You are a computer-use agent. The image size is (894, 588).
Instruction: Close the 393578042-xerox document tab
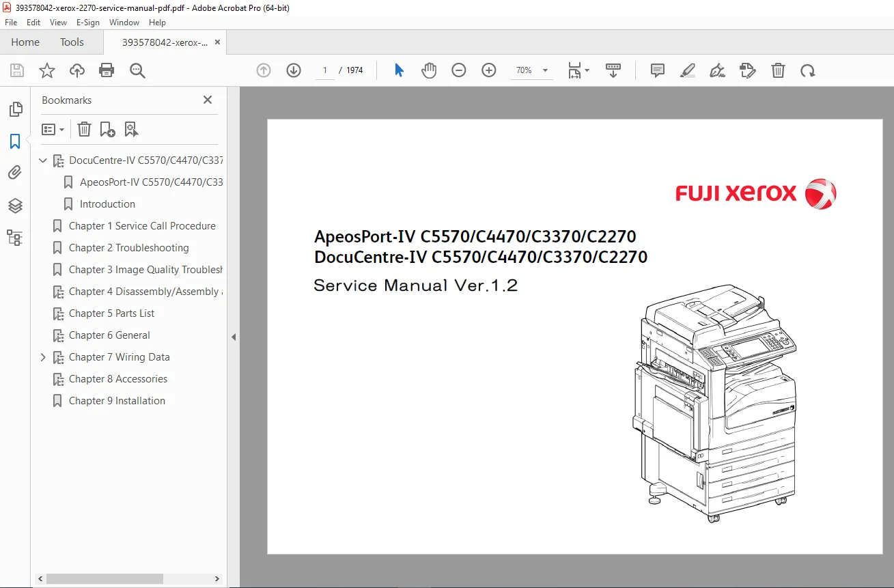[x=218, y=42]
